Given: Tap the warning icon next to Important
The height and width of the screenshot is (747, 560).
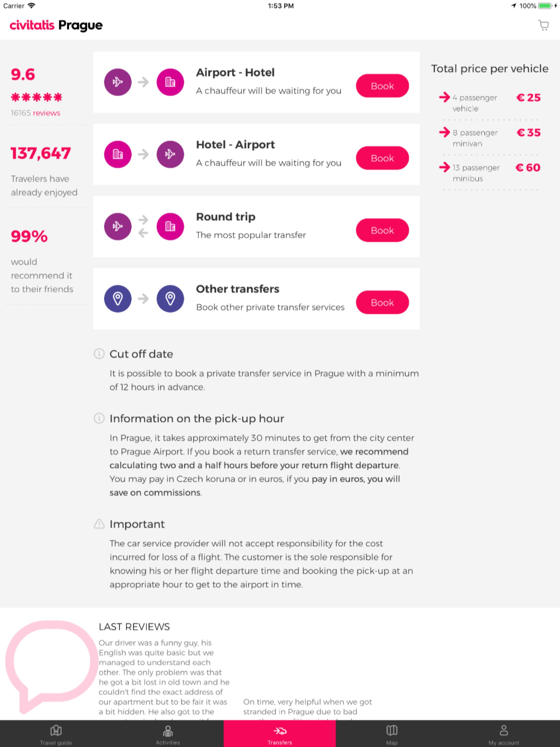Looking at the screenshot, I should coord(99,524).
